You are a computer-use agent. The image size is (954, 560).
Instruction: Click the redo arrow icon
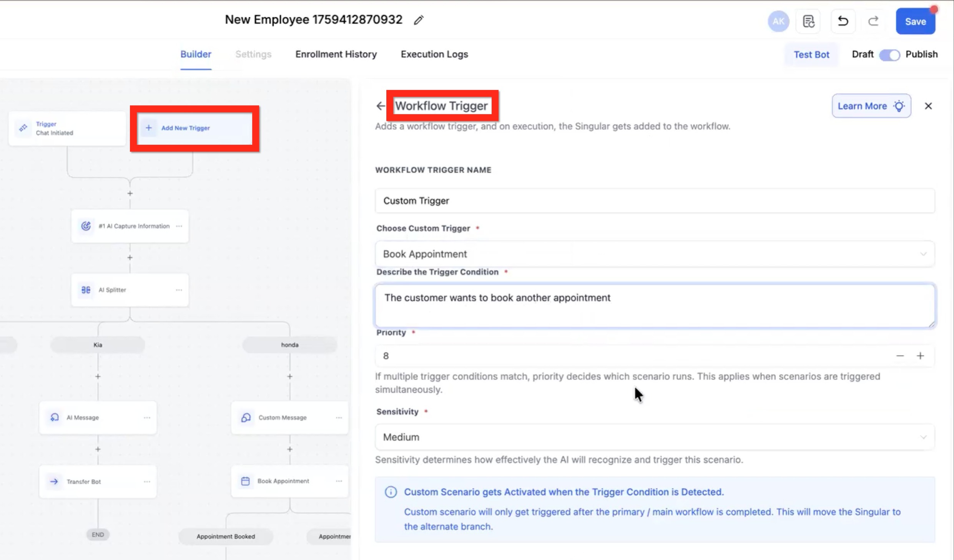click(x=873, y=21)
